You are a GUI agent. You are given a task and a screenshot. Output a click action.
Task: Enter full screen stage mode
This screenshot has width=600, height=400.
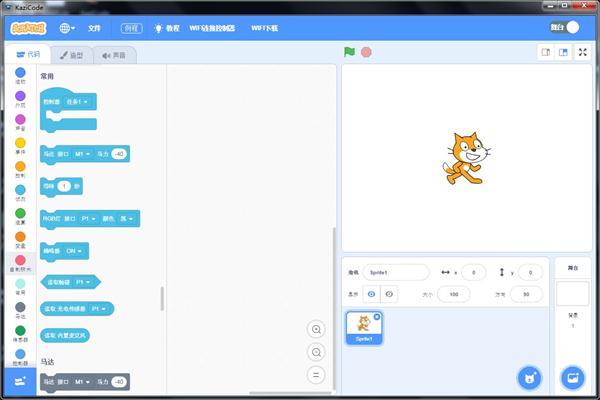click(582, 52)
